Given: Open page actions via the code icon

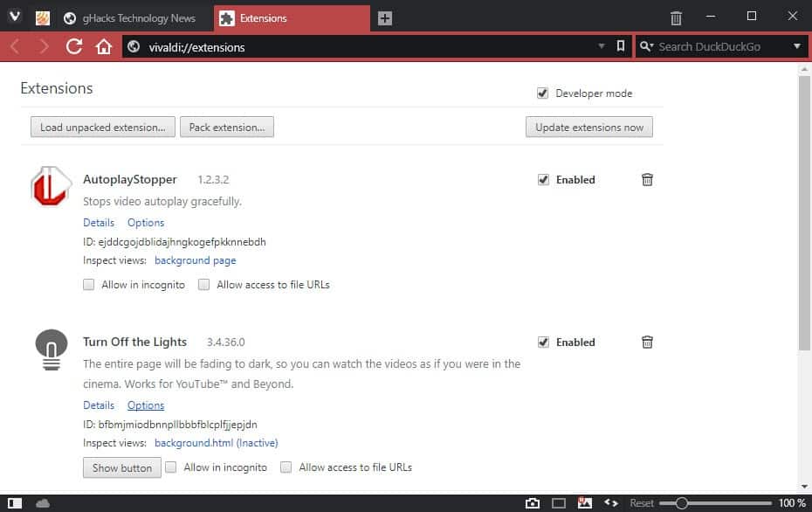Looking at the screenshot, I should (x=610, y=502).
